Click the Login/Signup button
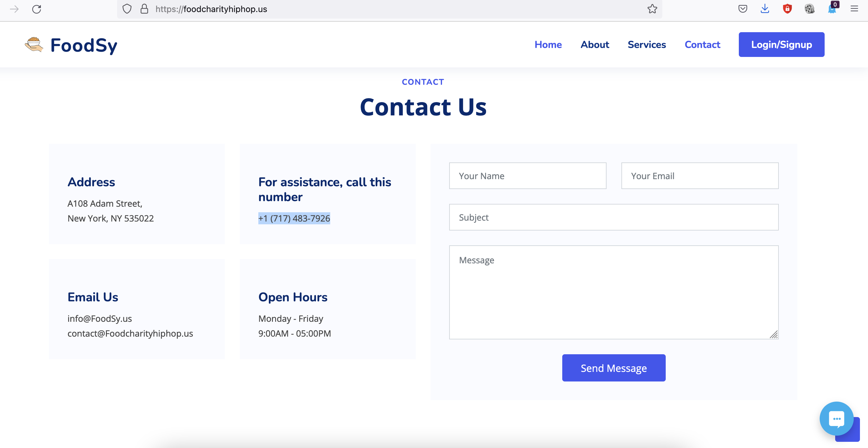 (781, 45)
